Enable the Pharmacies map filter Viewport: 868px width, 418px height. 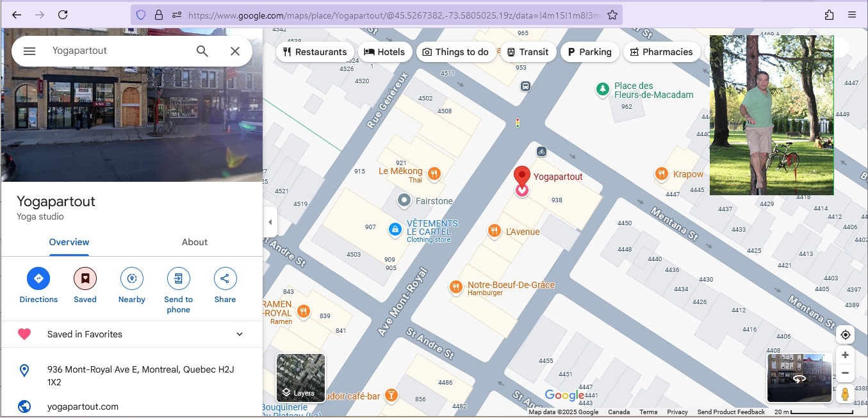[662, 52]
